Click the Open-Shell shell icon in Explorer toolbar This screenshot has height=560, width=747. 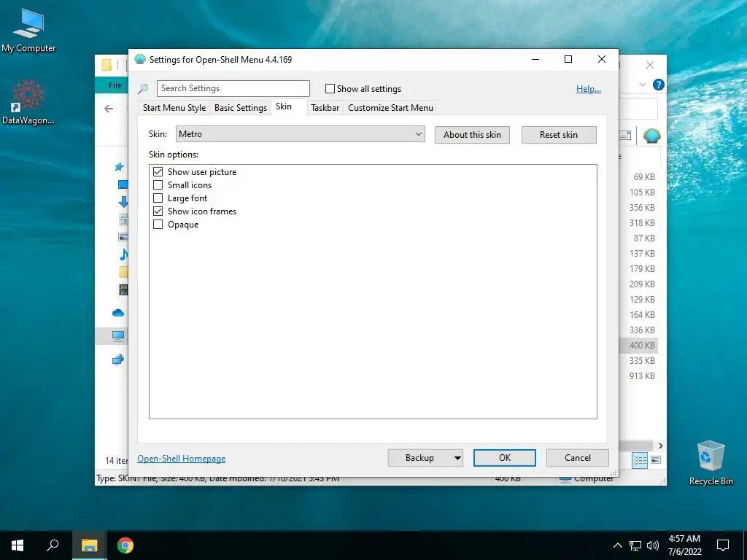(651, 136)
